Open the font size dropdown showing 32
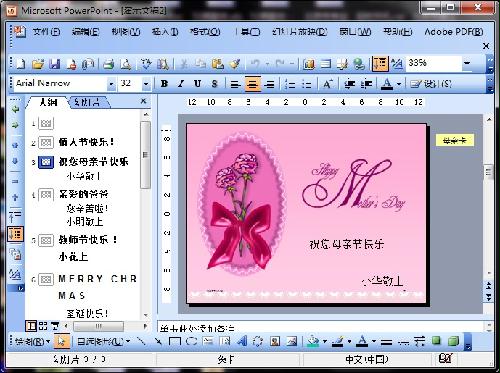500x373 pixels. point(146,84)
